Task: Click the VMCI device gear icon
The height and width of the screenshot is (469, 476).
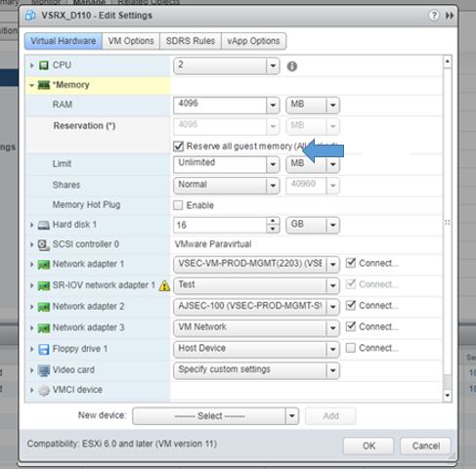Action: pos(44,390)
